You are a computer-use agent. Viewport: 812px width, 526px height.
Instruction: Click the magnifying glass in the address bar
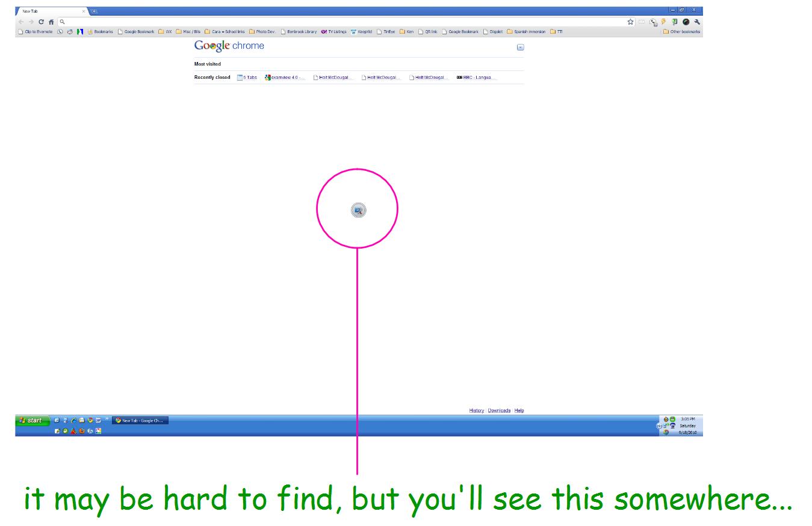point(63,22)
